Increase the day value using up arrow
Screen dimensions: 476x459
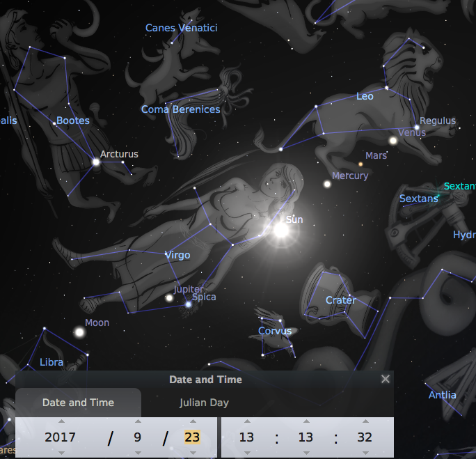[192, 421]
